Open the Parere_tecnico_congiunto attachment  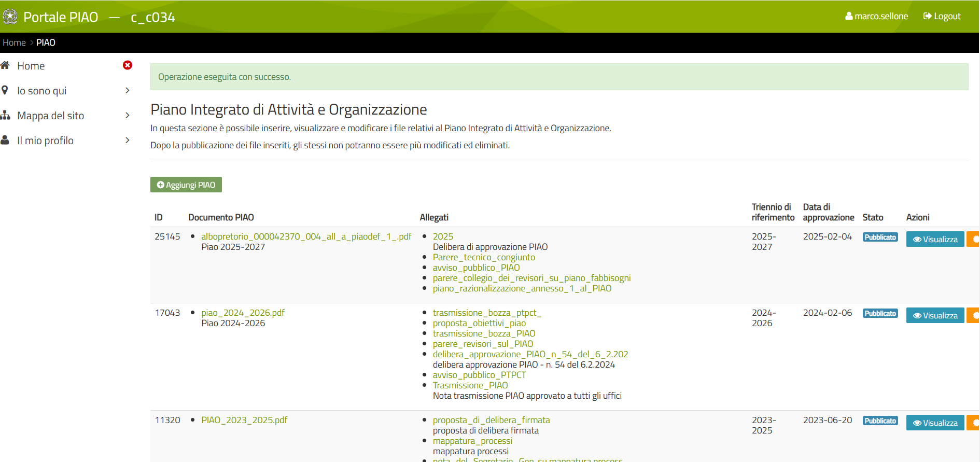pyautogui.click(x=484, y=257)
